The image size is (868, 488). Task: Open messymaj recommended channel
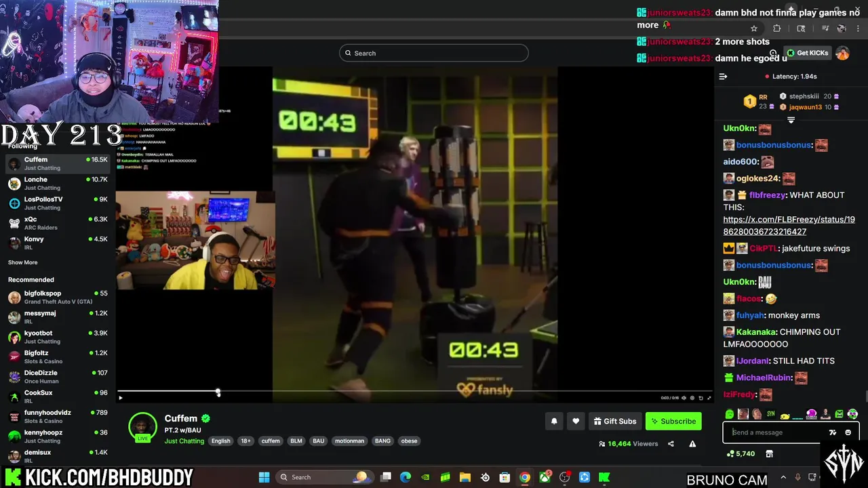(x=58, y=317)
